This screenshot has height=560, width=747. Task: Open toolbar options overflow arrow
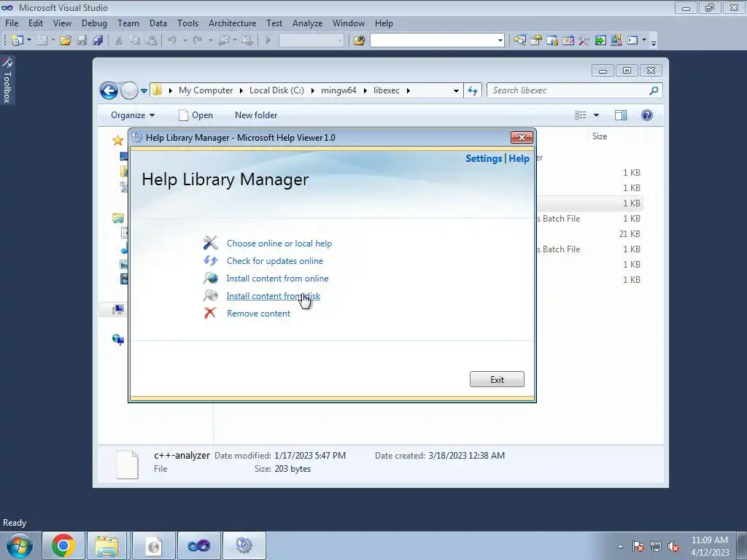tap(654, 42)
